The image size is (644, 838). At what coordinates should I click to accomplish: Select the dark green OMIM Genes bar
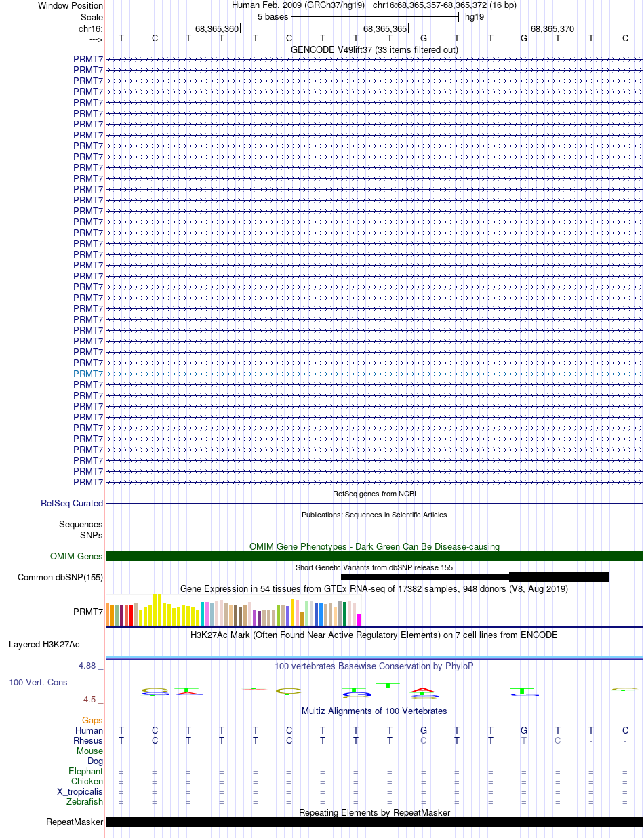(x=374, y=557)
